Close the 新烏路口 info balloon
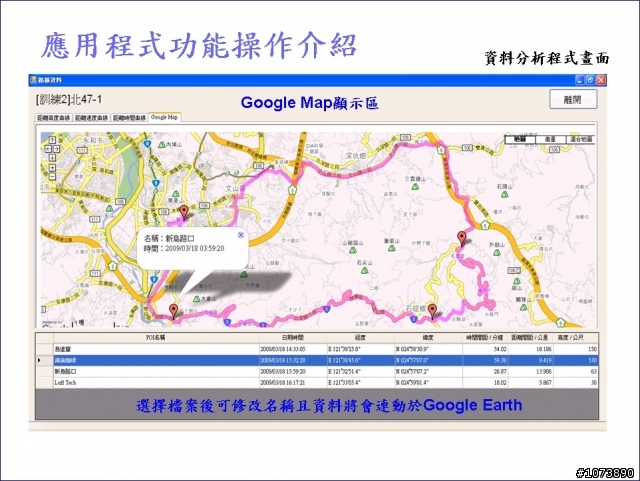 point(241,235)
